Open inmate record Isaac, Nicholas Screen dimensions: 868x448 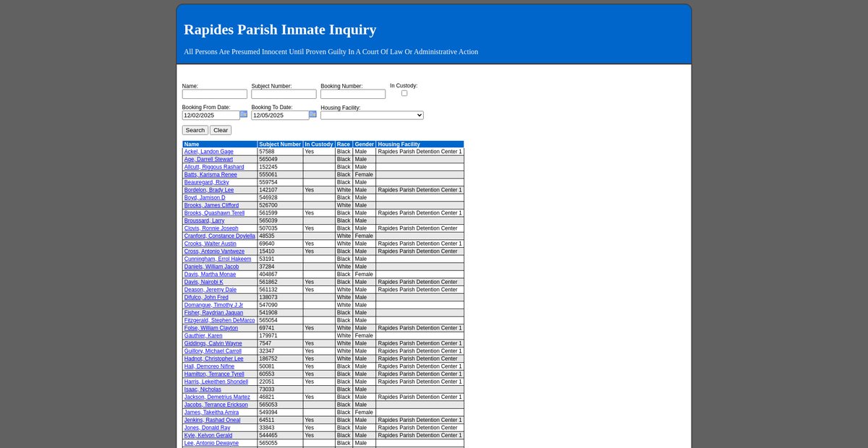coord(203,389)
